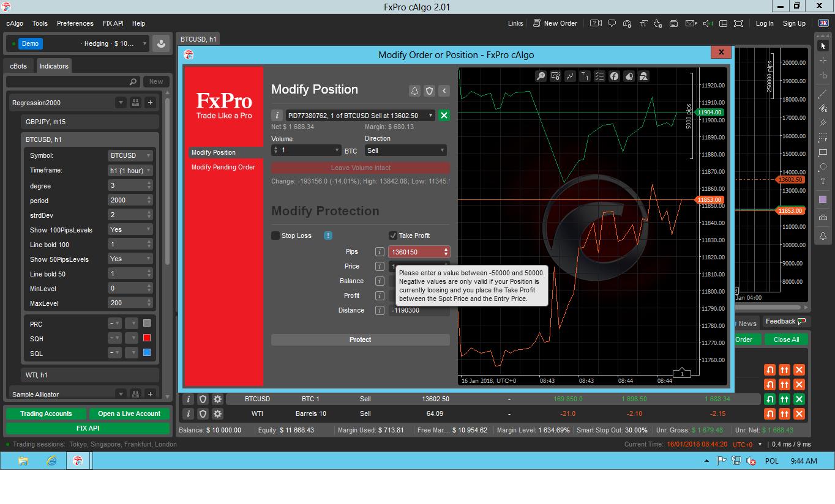Pick the SQL blue color swatch
This screenshot has height=504, width=835.
click(147, 352)
